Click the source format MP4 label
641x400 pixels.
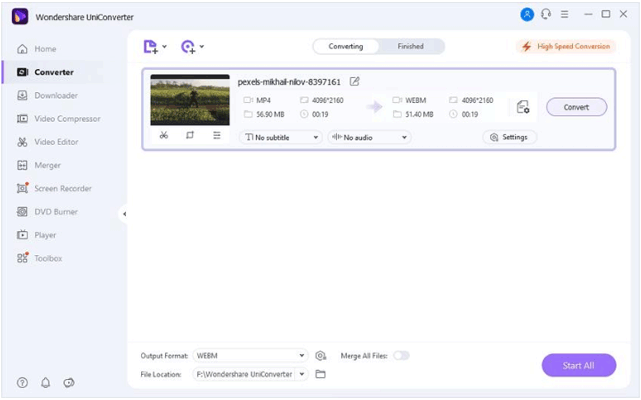tap(263, 101)
